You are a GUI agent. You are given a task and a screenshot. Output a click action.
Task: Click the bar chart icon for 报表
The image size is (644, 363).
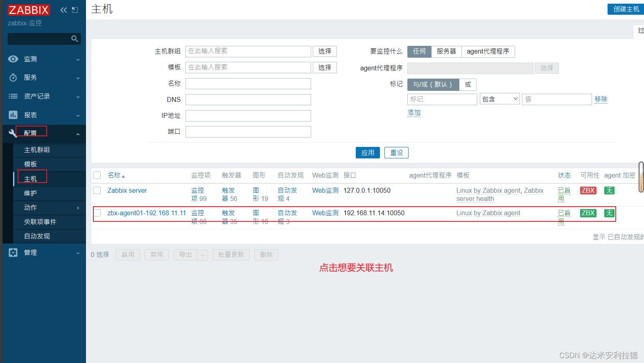(x=13, y=115)
